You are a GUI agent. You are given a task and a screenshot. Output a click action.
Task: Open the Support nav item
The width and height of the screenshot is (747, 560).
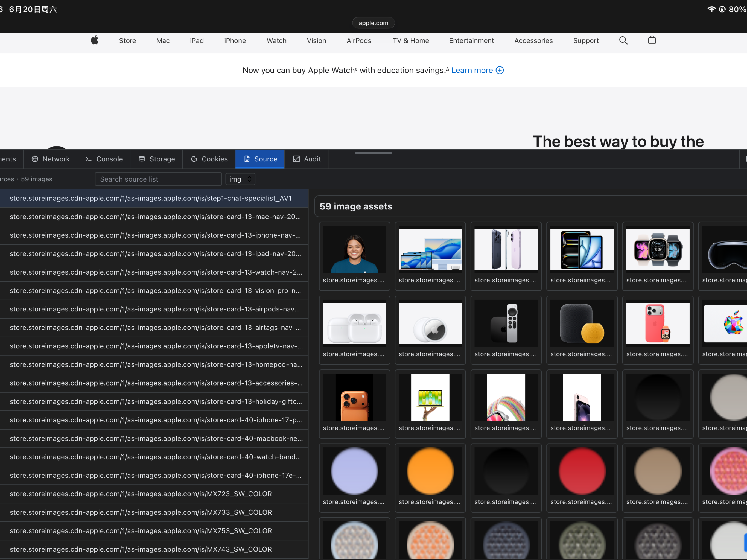[586, 40]
